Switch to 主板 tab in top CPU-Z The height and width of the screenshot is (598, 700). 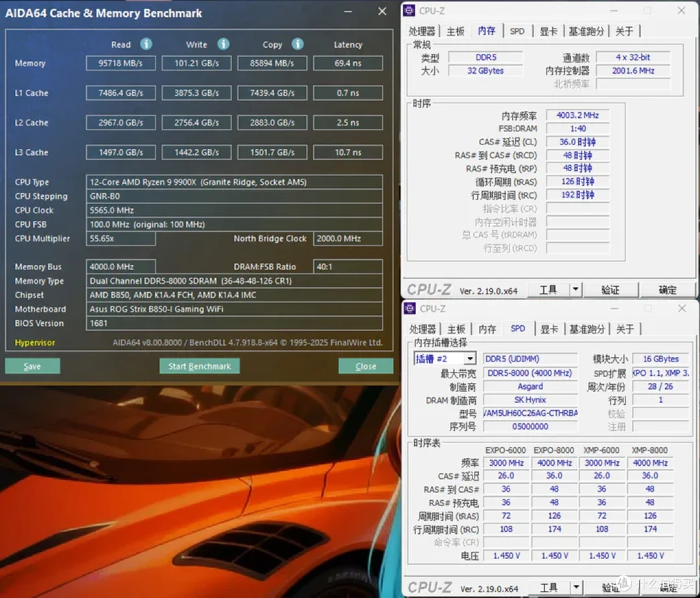[x=456, y=31]
